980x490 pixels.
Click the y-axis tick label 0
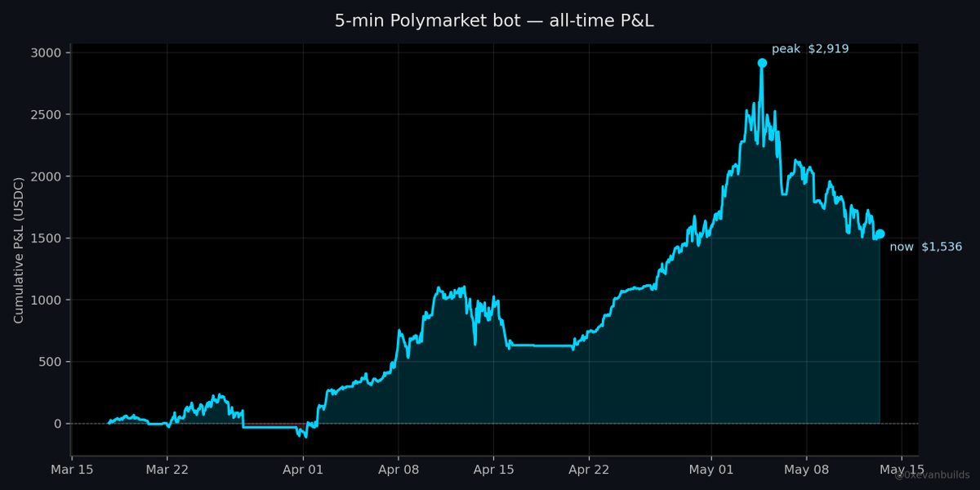tap(59, 424)
